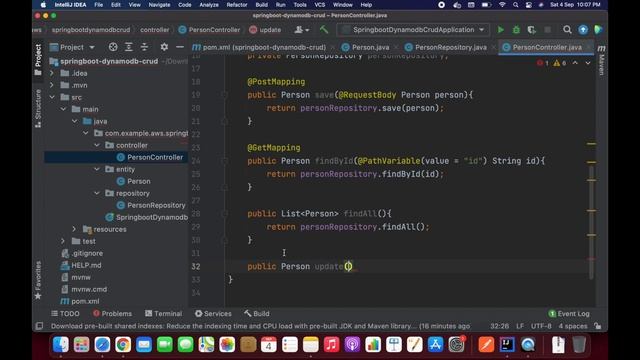Open Search Everywhere magnifier icon
Screen dimensions: 640x360
click(x=567, y=30)
